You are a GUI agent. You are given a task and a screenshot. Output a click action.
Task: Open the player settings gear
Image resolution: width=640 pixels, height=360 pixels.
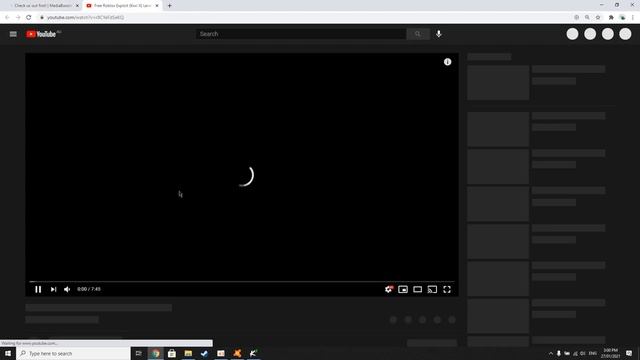click(389, 289)
